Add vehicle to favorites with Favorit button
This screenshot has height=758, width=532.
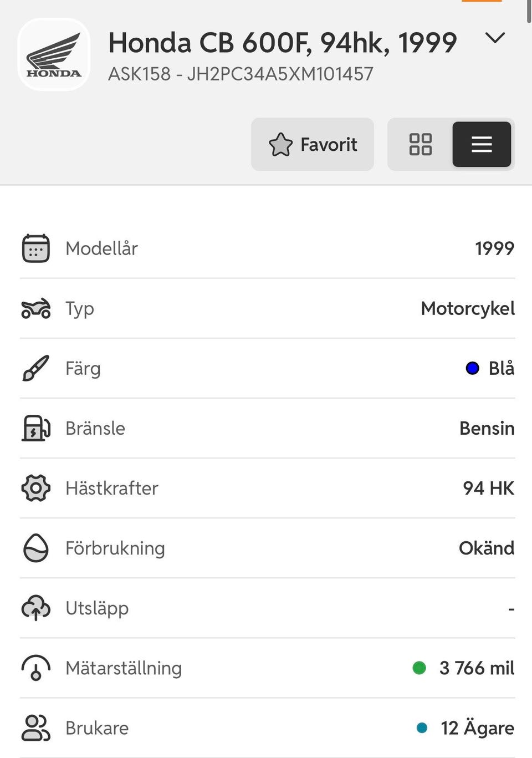(x=313, y=144)
